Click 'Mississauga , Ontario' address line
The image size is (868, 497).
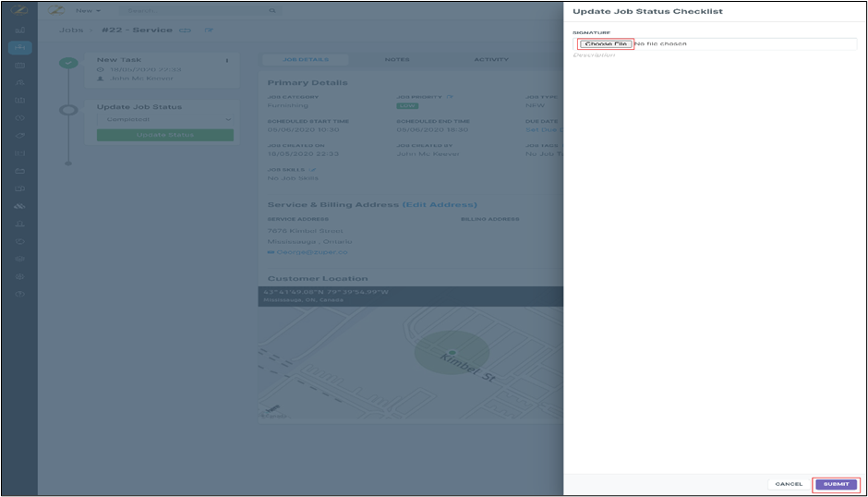click(309, 242)
